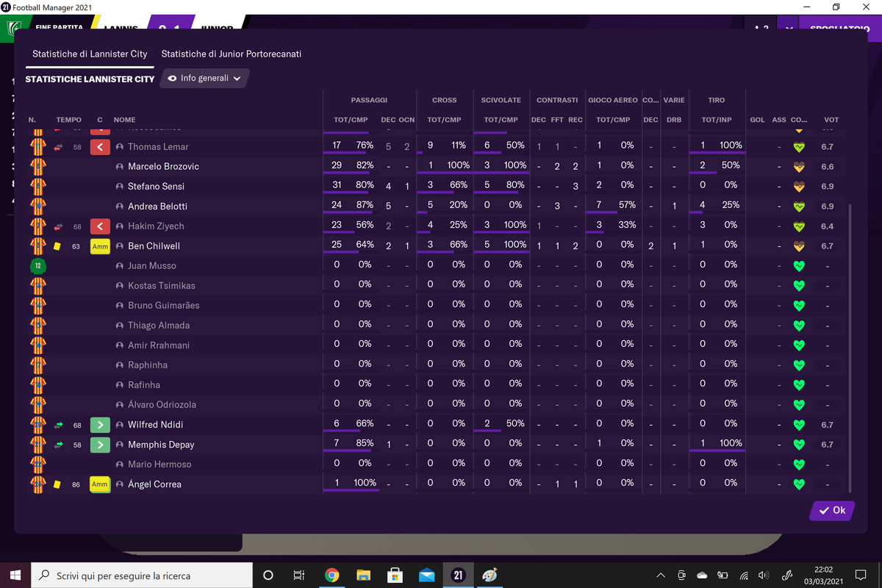Click Juan Musso's green goalkeeper shirt number 12

click(38, 266)
